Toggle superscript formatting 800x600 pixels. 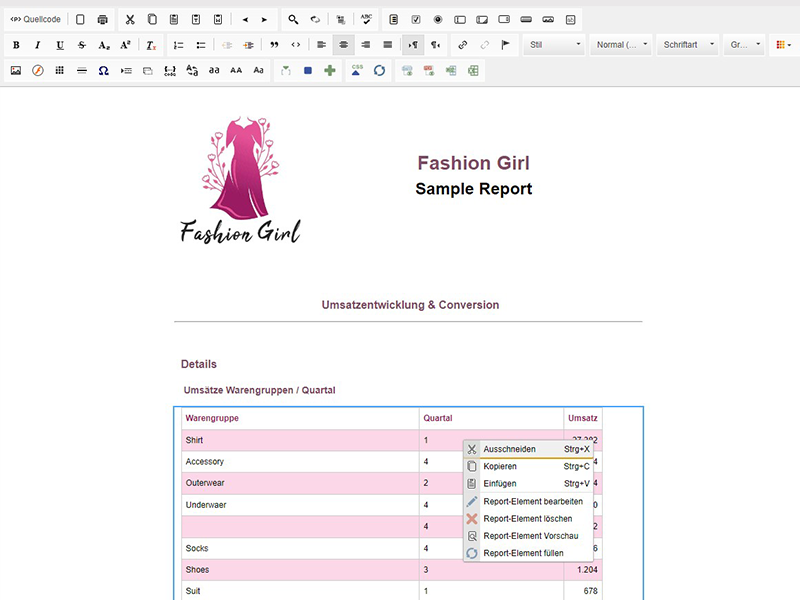click(126, 45)
